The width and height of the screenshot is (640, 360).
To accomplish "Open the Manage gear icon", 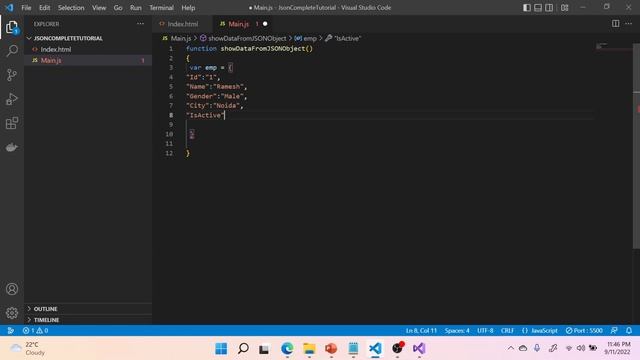I will pyautogui.click(x=12, y=313).
